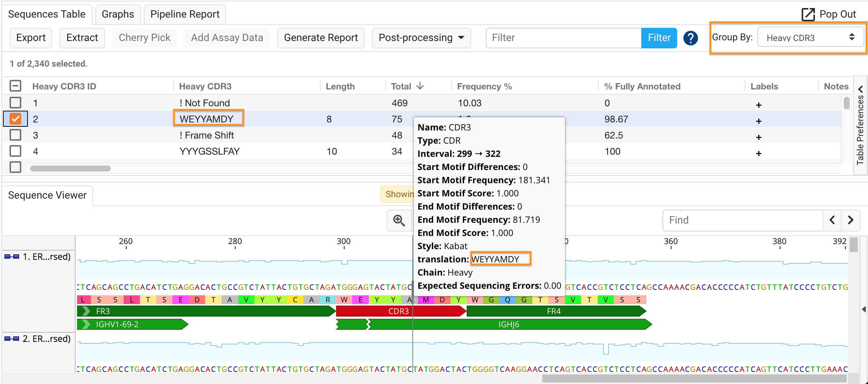This screenshot has height=384, width=868.
Task: Sort by Heavy CDR3 column header
Action: coord(205,86)
